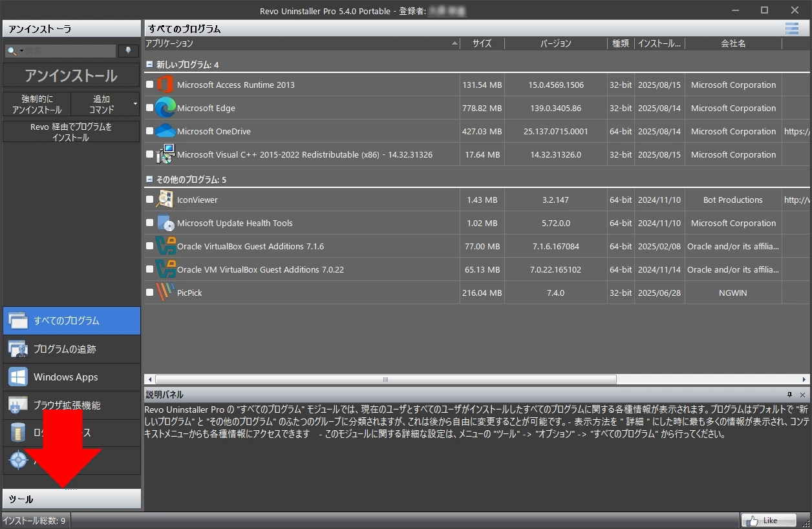
Task: Click the large アンインストール button
Action: pyautogui.click(x=71, y=76)
